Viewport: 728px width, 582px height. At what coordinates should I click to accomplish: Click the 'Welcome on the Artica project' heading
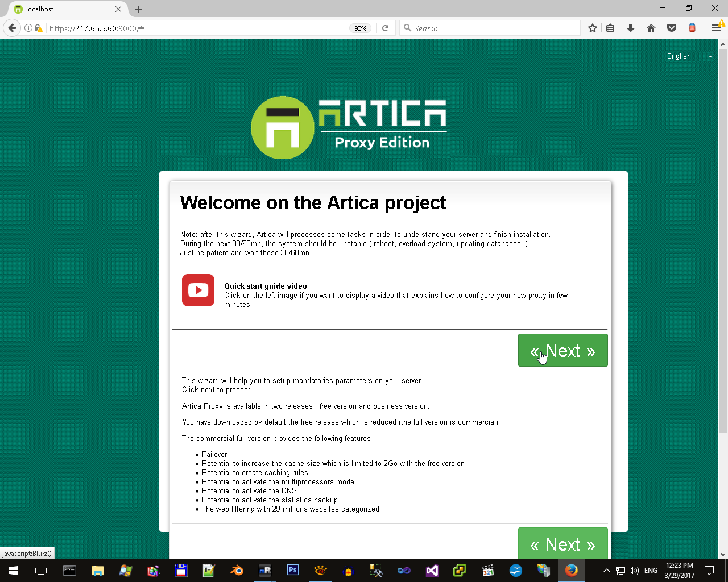coord(313,203)
